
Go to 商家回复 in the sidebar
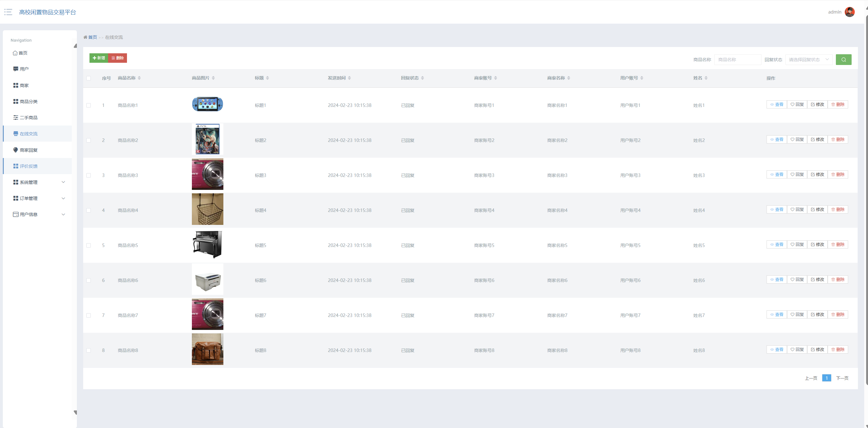click(x=28, y=150)
